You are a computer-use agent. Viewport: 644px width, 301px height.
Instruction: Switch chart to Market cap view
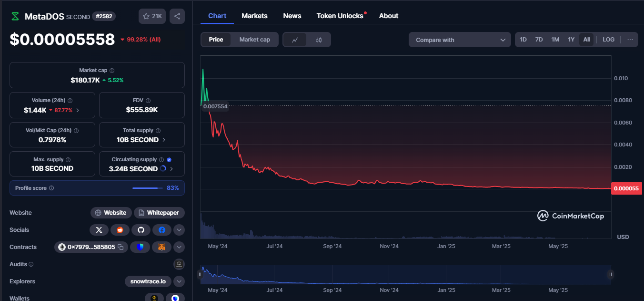pos(254,40)
